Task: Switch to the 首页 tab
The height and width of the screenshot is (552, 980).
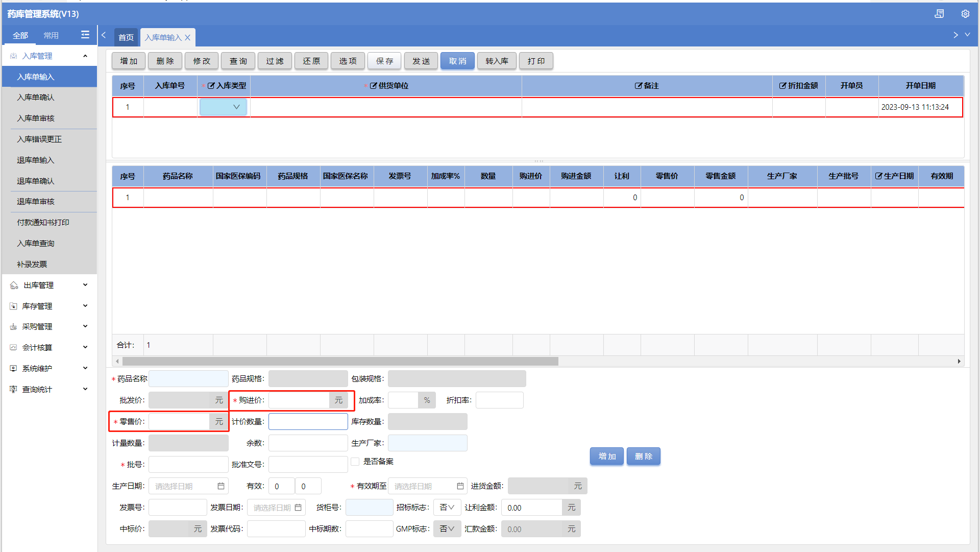Action: 126,37
